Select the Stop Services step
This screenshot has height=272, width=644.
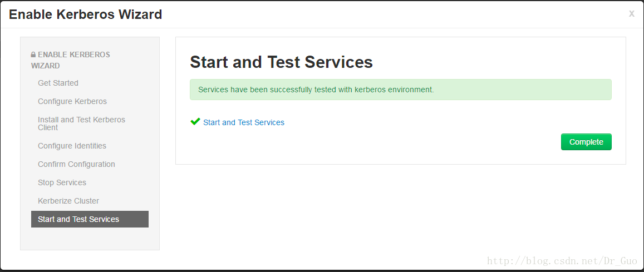(62, 182)
